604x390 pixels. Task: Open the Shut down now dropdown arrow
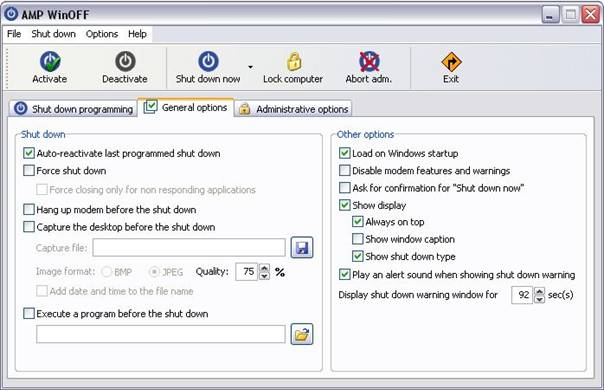(250, 67)
